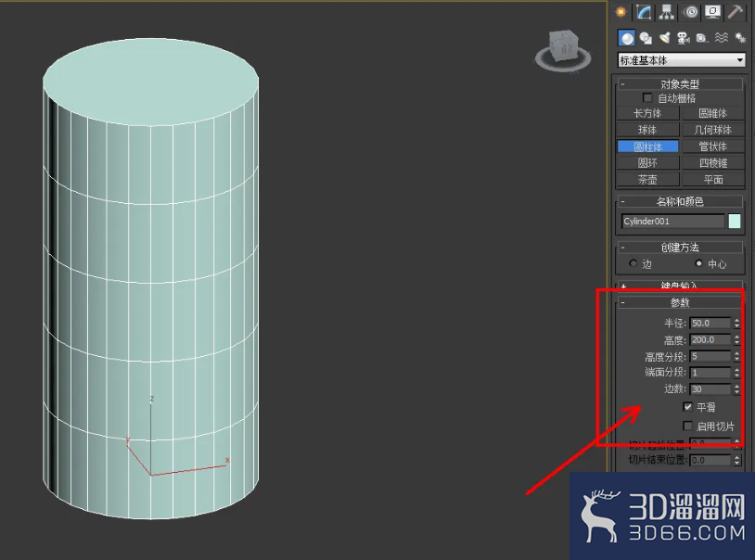Click the 茶壶 teapot button
This screenshot has height=560, width=755.
point(647,179)
